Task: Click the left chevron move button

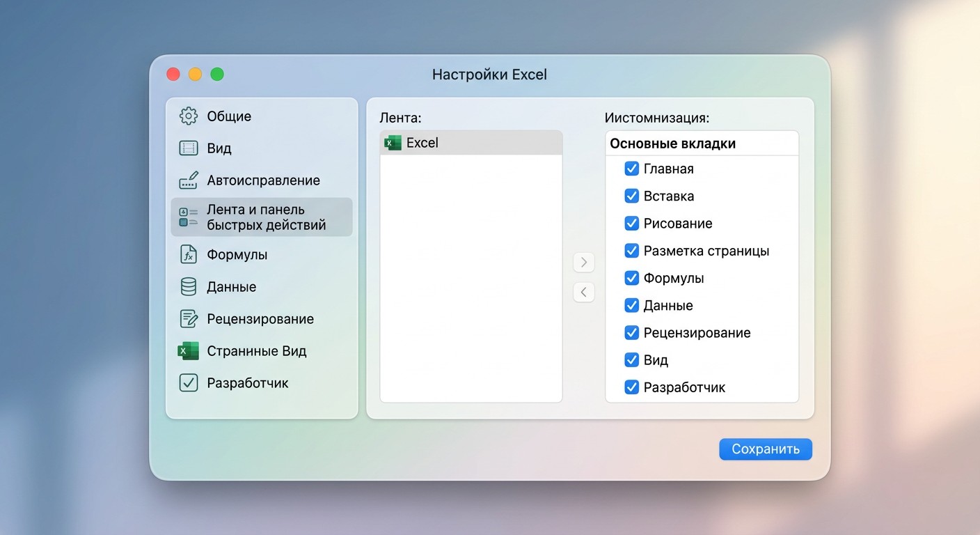Action: tap(584, 292)
